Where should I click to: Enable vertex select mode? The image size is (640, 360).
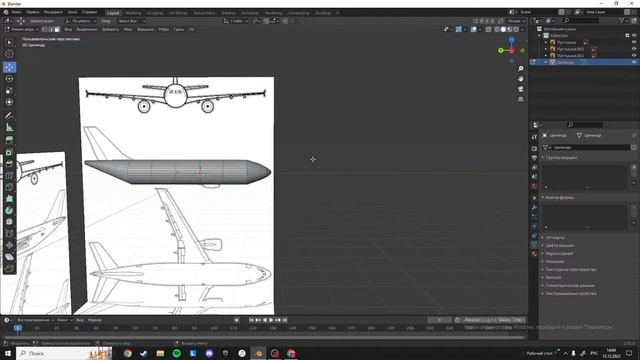44,29
